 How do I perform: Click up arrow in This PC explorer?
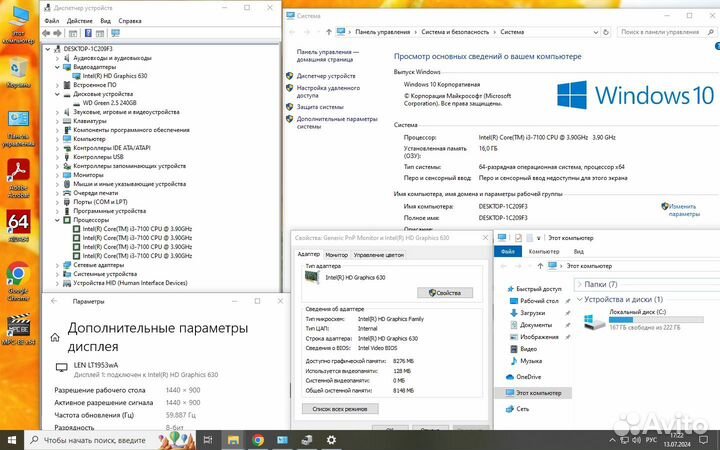click(x=540, y=266)
